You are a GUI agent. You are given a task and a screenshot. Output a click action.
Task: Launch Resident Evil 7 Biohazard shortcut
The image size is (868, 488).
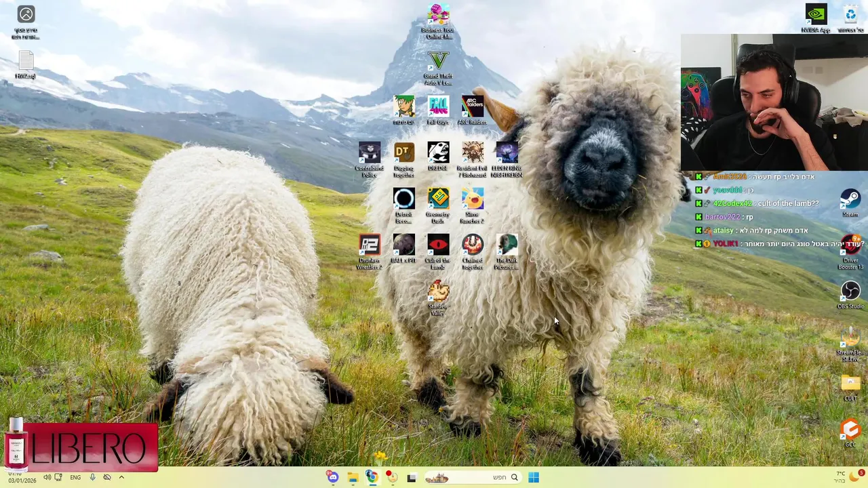tap(473, 160)
